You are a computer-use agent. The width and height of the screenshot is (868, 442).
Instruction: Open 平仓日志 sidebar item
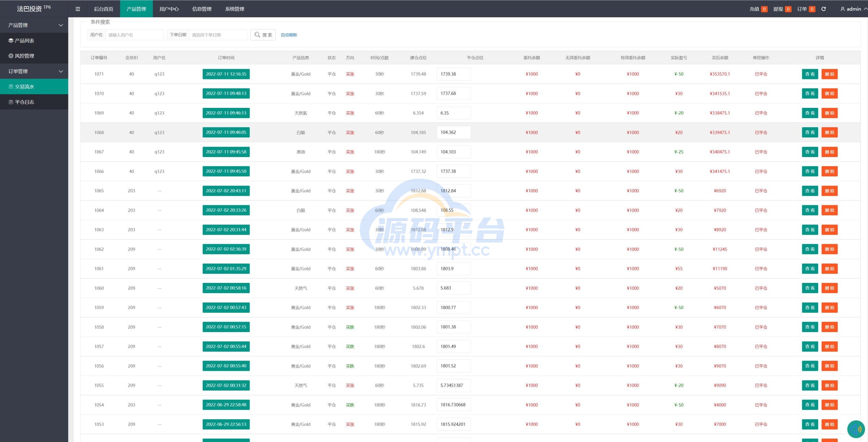tap(34, 102)
